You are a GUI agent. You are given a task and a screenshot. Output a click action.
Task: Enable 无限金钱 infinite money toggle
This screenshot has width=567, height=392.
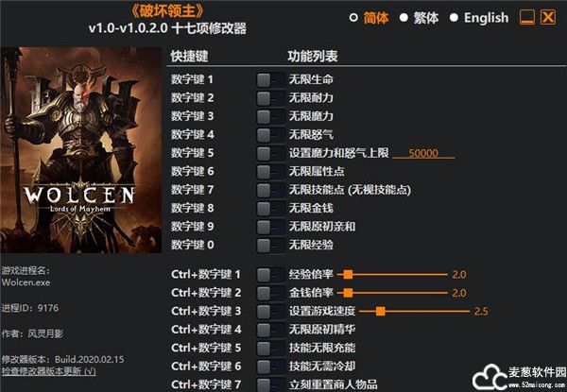tap(270, 209)
